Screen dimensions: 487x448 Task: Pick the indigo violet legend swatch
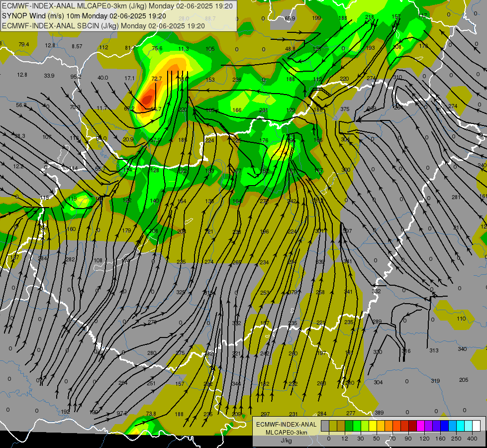click(x=437, y=426)
